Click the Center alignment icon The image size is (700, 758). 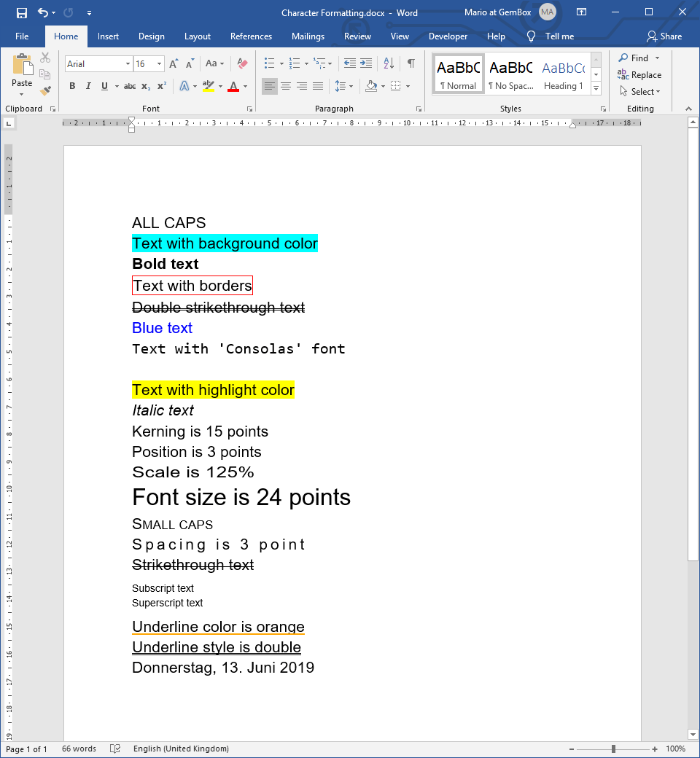click(286, 86)
